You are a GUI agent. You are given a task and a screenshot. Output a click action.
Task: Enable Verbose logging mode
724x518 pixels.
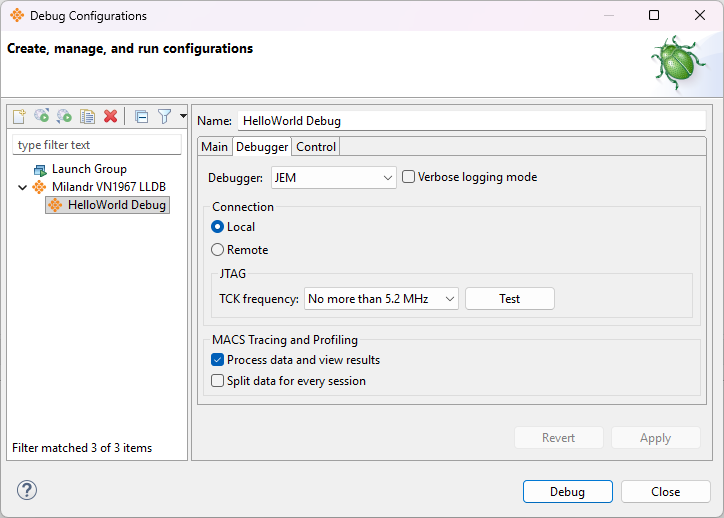[408, 177]
